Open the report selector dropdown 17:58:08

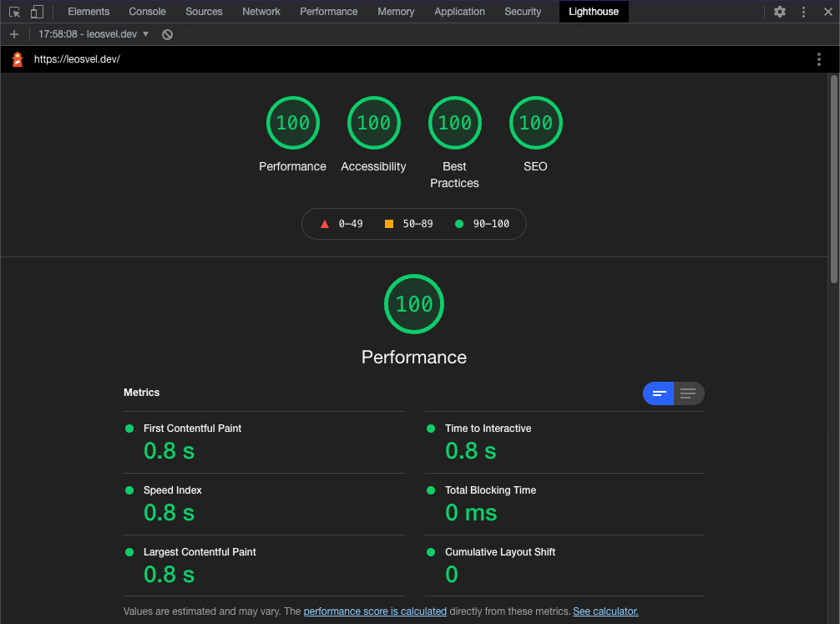tap(94, 34)
